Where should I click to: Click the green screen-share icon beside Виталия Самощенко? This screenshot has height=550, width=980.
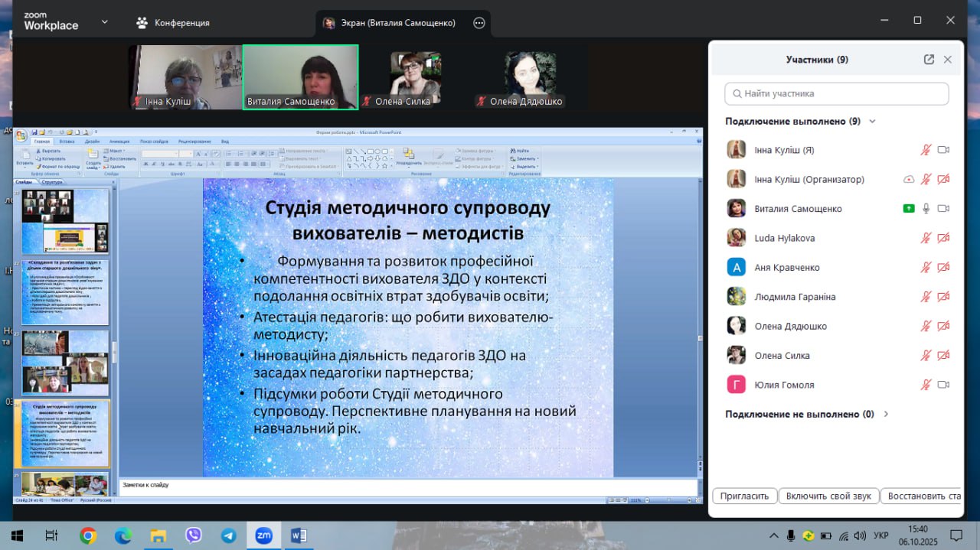[909, 209]
